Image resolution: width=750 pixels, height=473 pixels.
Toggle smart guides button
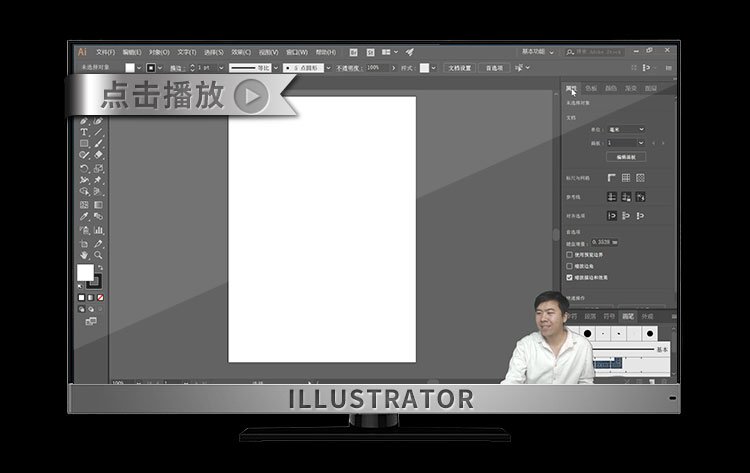[x=640, y=197]
